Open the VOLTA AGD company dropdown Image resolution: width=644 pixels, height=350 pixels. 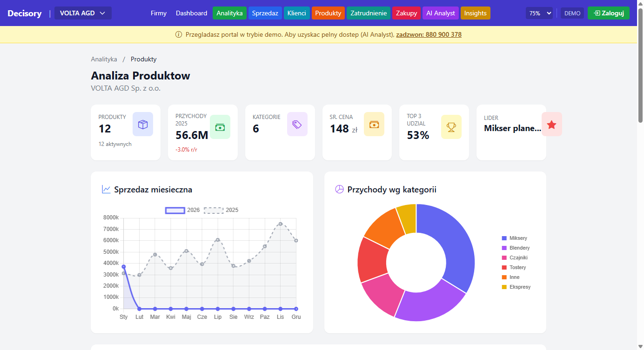[83, 13]
